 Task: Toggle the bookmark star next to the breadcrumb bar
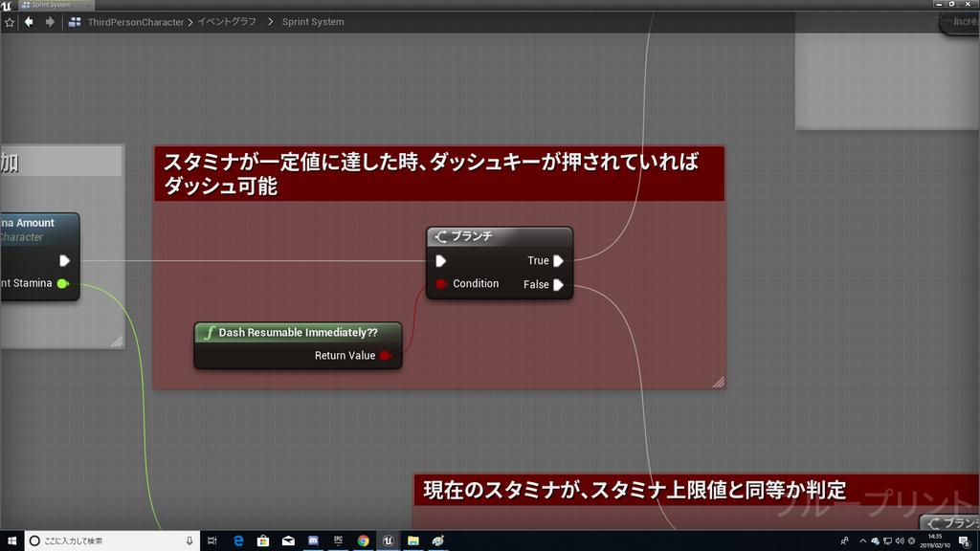coord(9,21)
